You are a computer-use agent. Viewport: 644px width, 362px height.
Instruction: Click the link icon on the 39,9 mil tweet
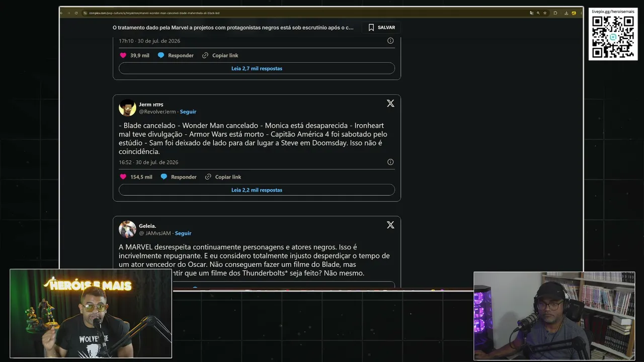tap(205, 55)
